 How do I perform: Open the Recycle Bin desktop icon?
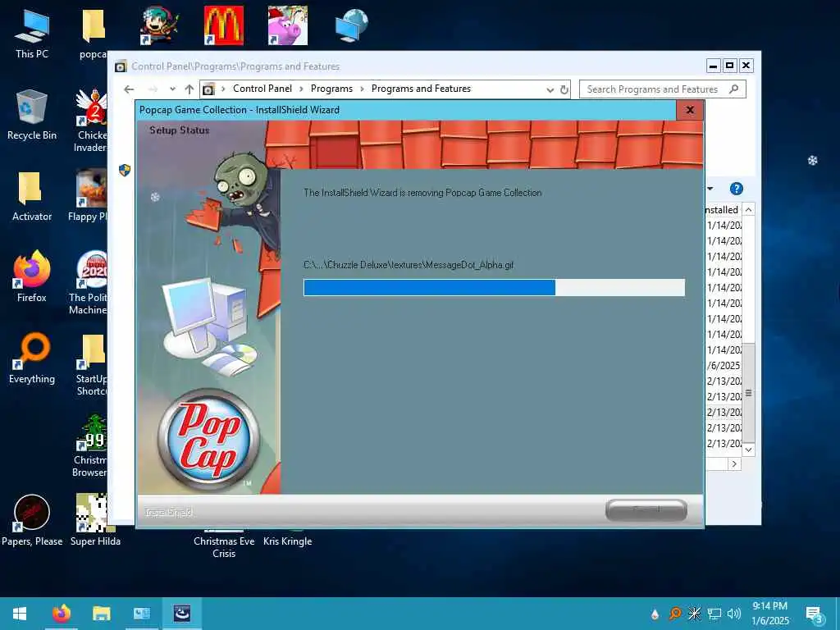(32, 115)
